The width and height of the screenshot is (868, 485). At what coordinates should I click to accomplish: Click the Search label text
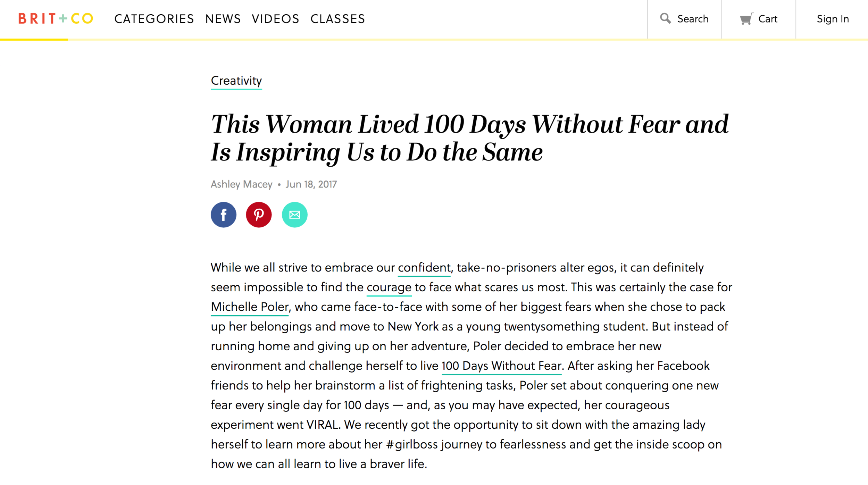pyautogui.click(x=693, y=19)
